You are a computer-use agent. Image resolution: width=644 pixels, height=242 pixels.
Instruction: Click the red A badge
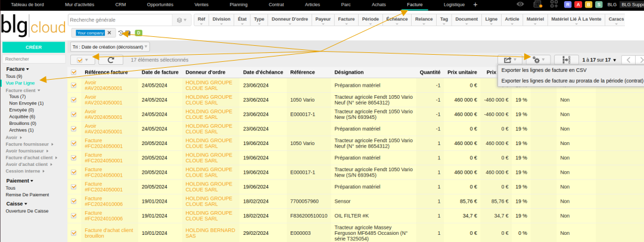(578, 5)
